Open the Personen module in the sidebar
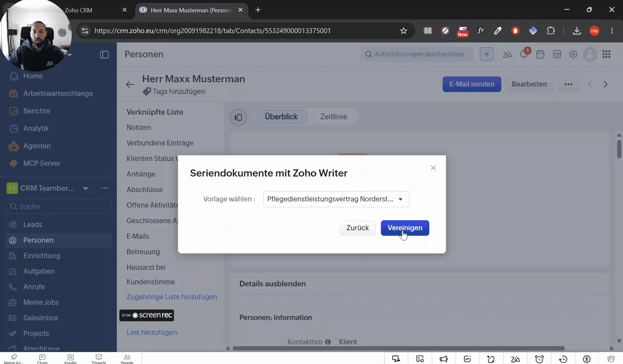Viewport: 623px width, 364px height. point(58,240)
